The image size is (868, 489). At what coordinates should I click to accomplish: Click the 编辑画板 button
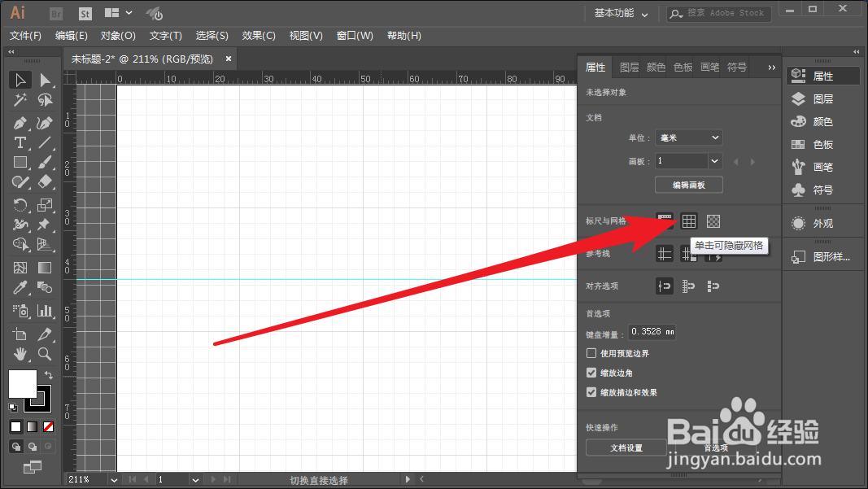coord(689,185)
